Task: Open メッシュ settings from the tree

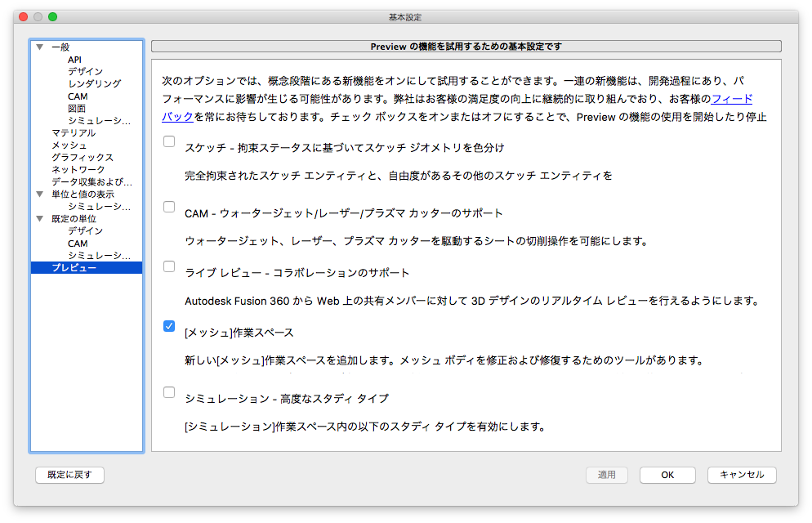Action: (x=68, y=145)
